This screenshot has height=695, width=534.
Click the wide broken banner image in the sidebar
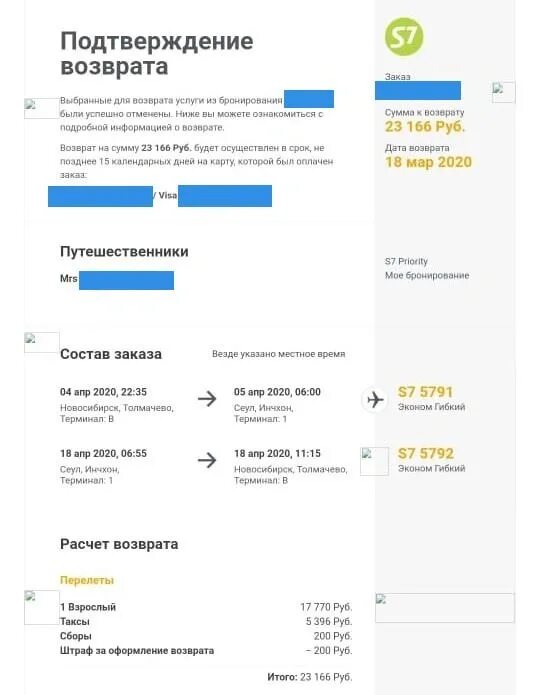[444, 608]
